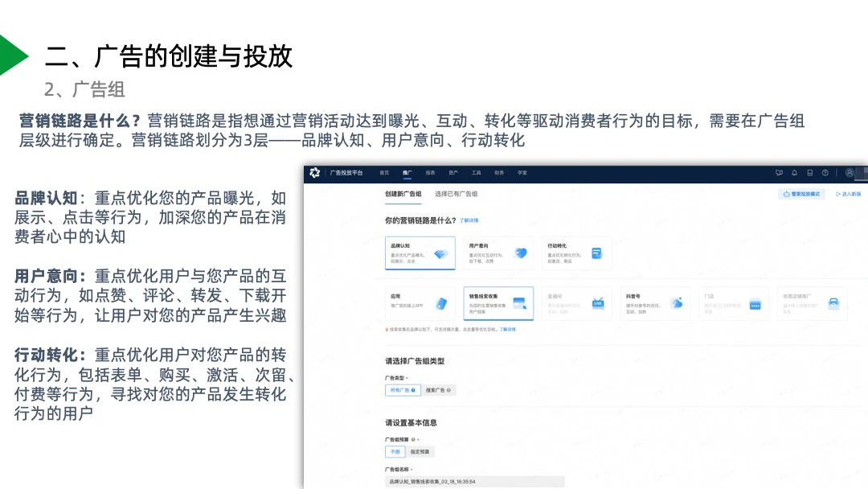The image size is (868, 489).
Task: Click the 管家投放模式 button
Action: click(802, 194)
